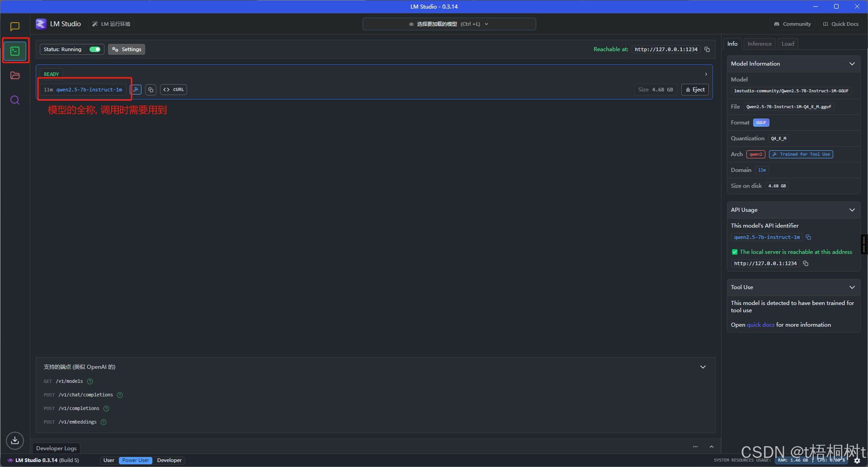Open the LM runtime environment button
The image size is (868, 467).
[111, 24]
